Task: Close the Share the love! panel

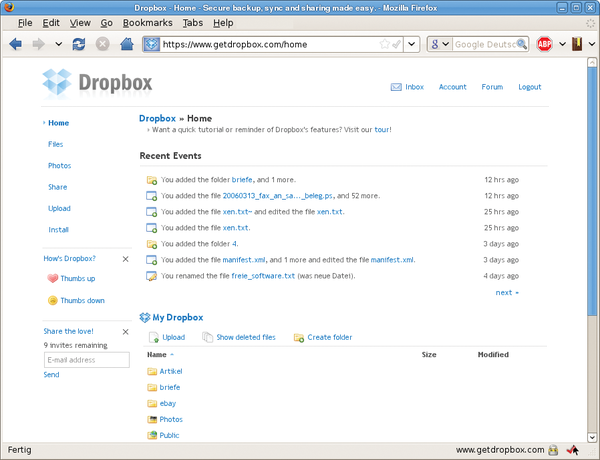Action: click(x=126, y=332)
